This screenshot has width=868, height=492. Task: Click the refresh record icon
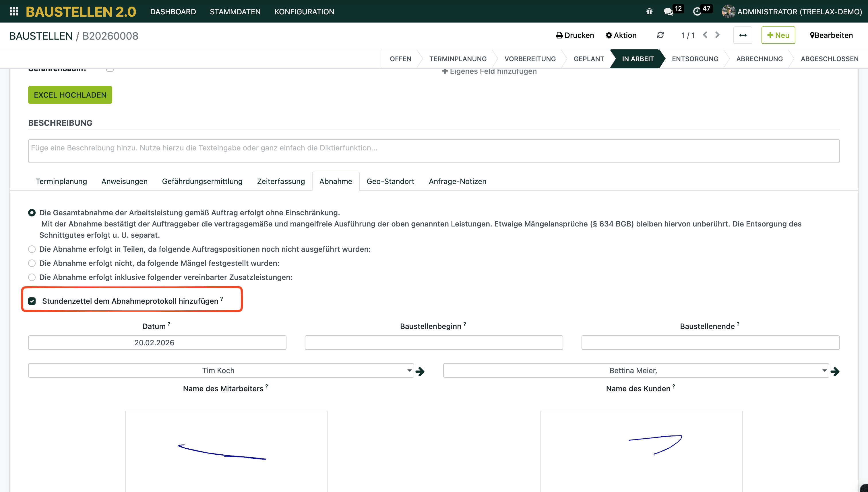click(660, 35)
